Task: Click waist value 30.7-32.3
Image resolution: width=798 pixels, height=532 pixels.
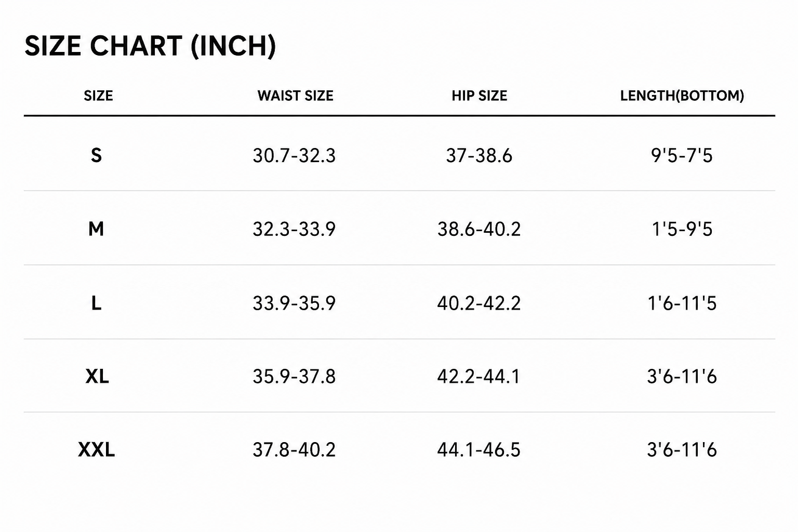Action: pos(294,155)
